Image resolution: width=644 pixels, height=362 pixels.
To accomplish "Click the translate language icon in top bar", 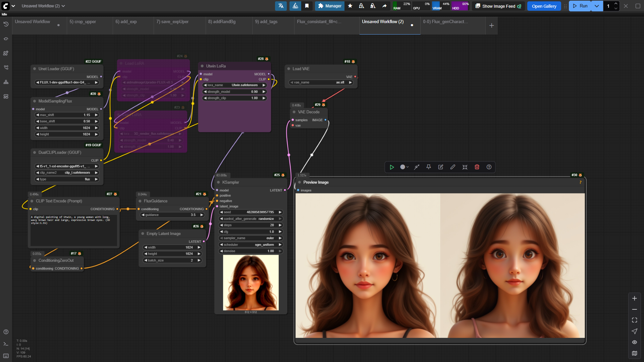I will click(281, 6).
